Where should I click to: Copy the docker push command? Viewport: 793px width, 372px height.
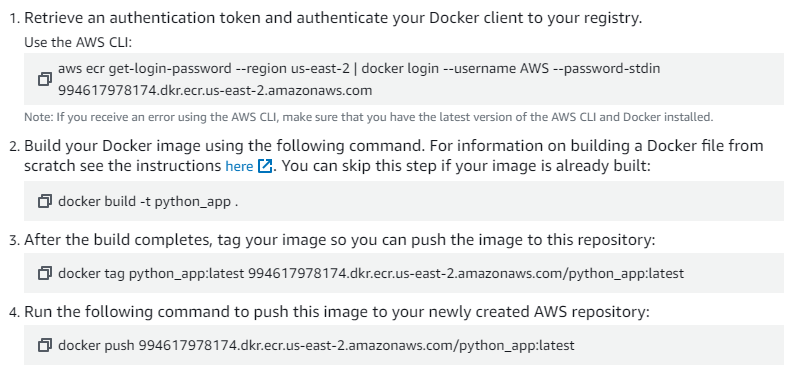45,345
